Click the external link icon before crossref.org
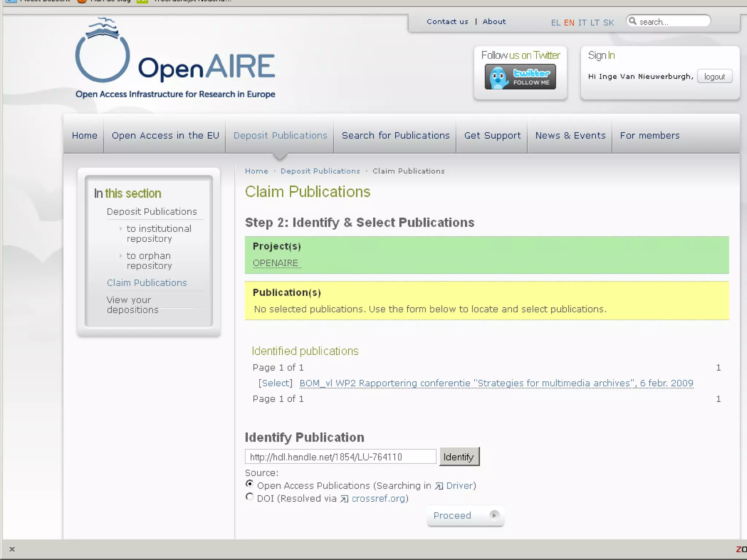747x560 pixels. point(344,499)
